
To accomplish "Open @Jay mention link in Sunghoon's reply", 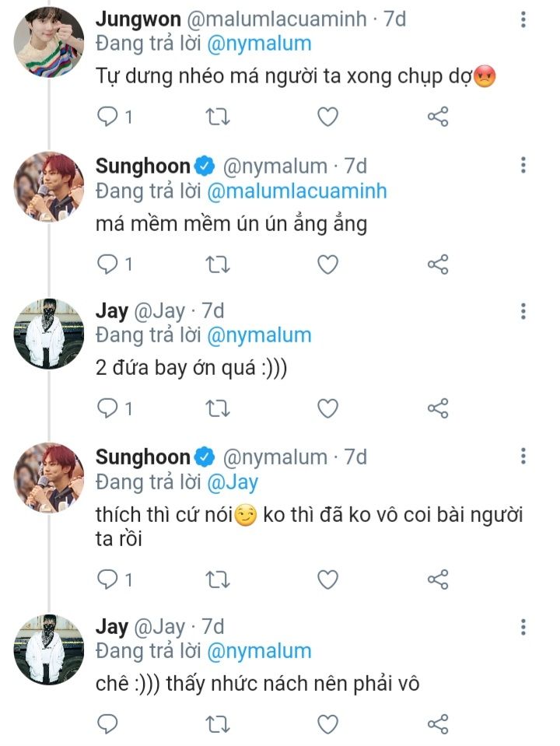I will tap(232, 482).
